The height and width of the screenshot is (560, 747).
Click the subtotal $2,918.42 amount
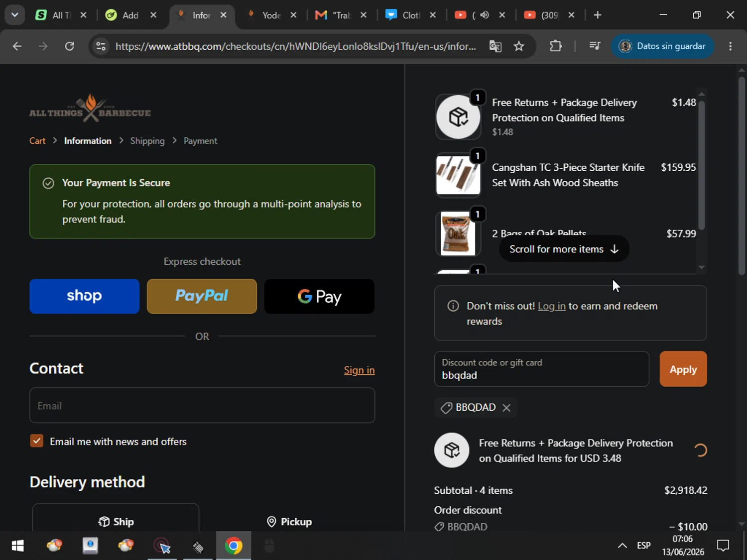pos(686,490)
